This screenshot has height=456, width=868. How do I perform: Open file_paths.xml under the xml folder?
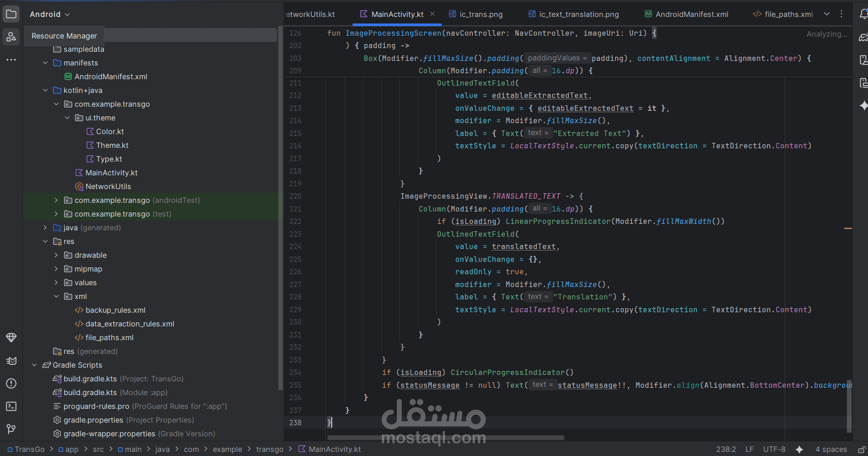(109, 337)
